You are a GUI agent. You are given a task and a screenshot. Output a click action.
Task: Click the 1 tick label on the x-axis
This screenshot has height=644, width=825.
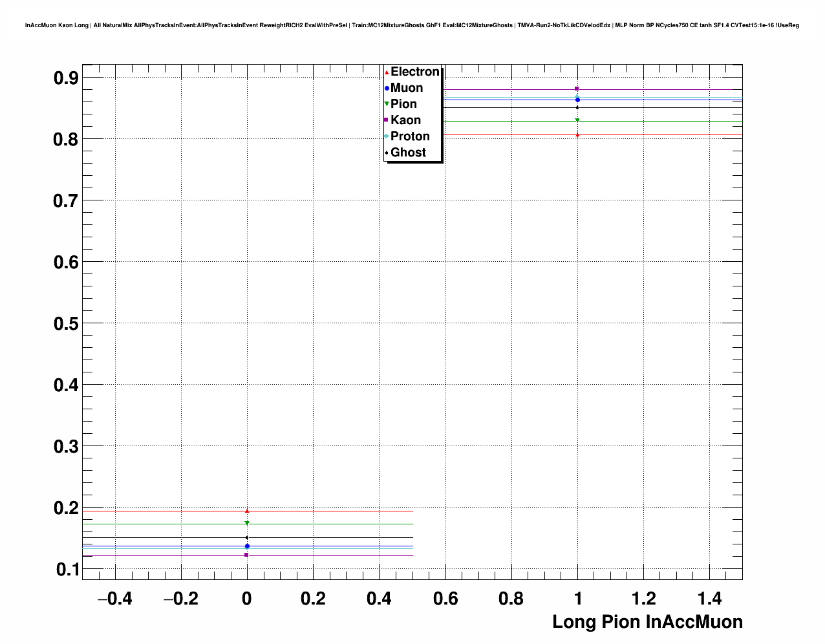pos(578,599)
